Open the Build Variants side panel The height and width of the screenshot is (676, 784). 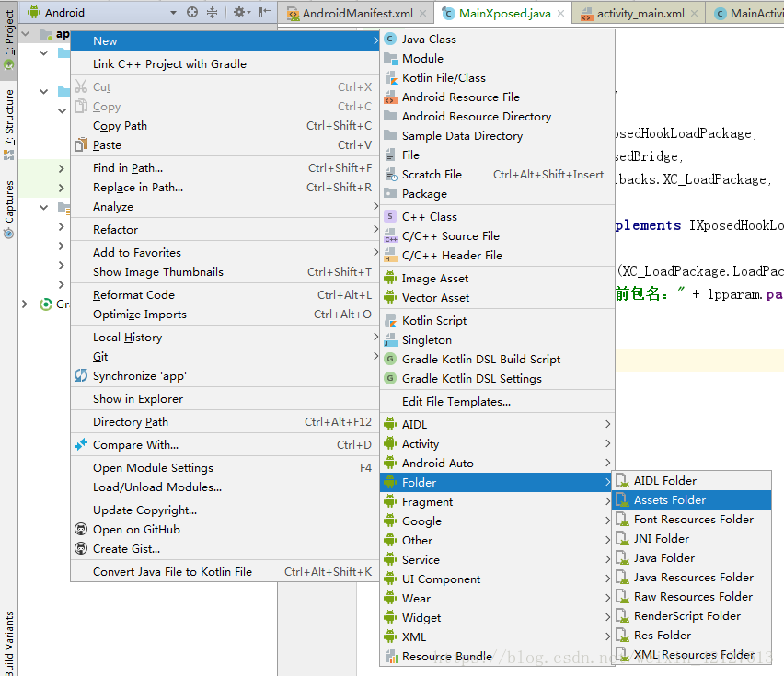(x=9, y=644)
